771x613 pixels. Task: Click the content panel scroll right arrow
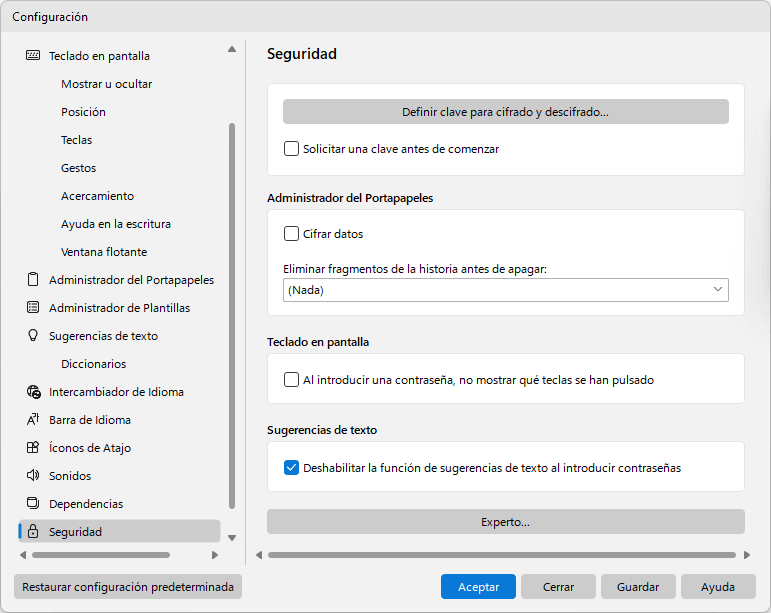(747, 555)
